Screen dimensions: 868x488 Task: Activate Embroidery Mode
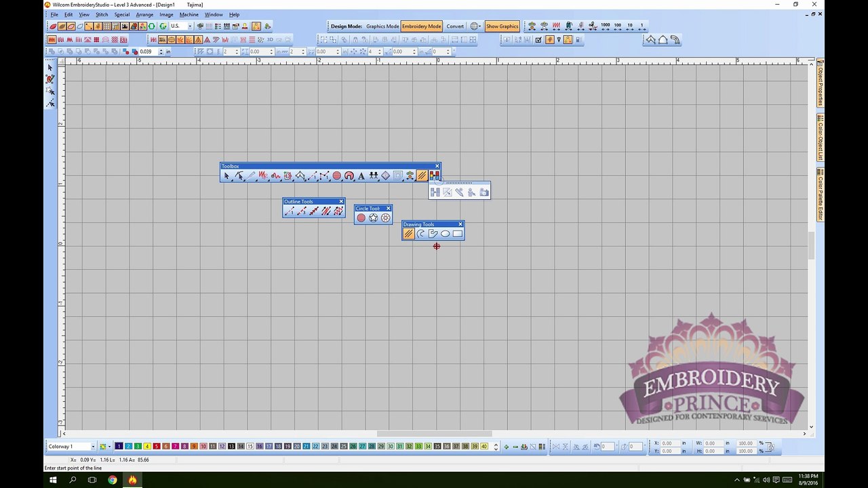tap(422, 26)
